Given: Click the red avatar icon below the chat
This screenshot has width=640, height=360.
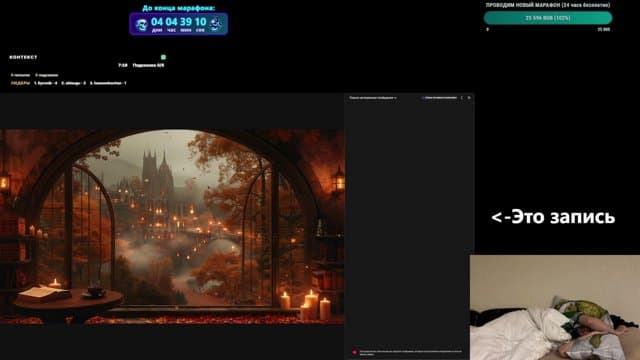Looking at the screenshot, I should tap(354, 352).
